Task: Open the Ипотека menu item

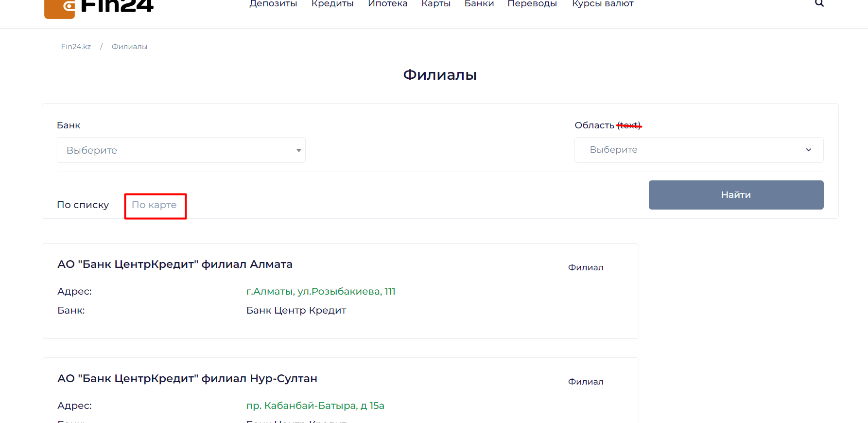Action: click(387, 4)
